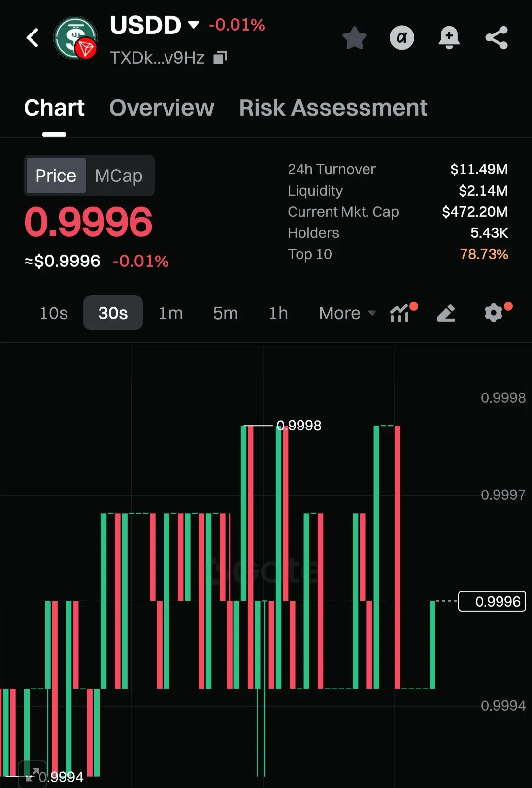Open the alpha circle icon
Viewport: 532px width, 788px height.
[402, 37]
